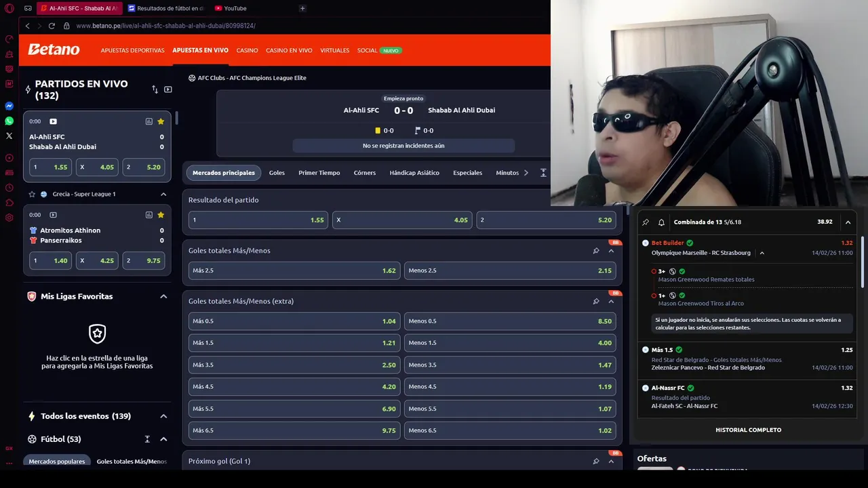
Task: Switch to the Goles market tab
Action: click(x=277, y=173)
